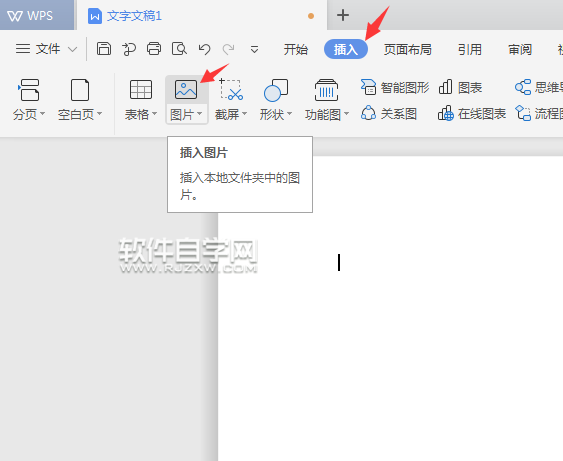
Task: Redo the last action
Action: [229, 49]
